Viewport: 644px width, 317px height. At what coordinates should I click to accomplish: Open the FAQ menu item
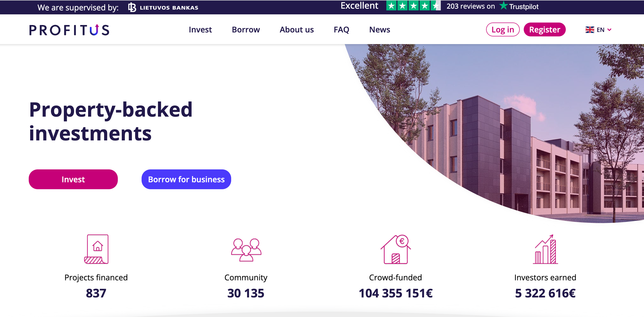pyautogui.click(x=341, y=29)
